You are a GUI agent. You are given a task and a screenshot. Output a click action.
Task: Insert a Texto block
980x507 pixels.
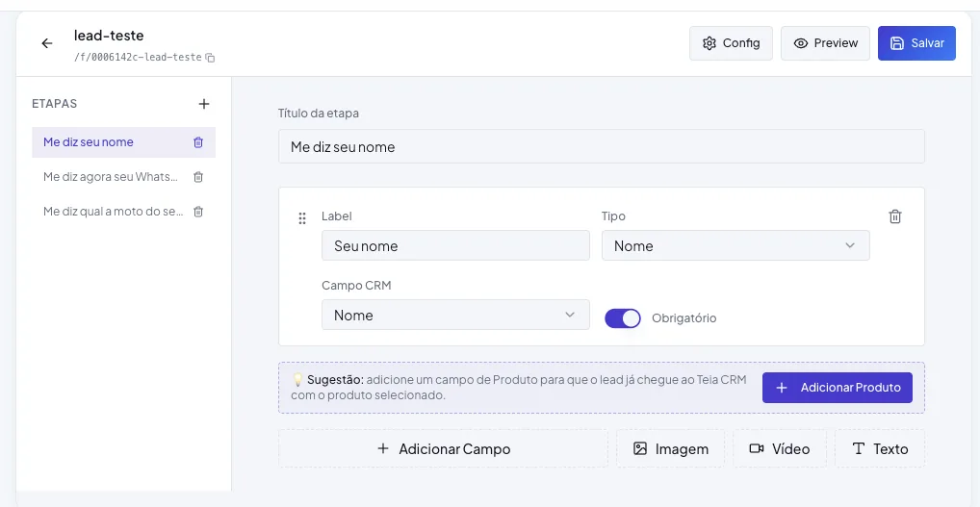pyautogui.click(x=879, y=448)
